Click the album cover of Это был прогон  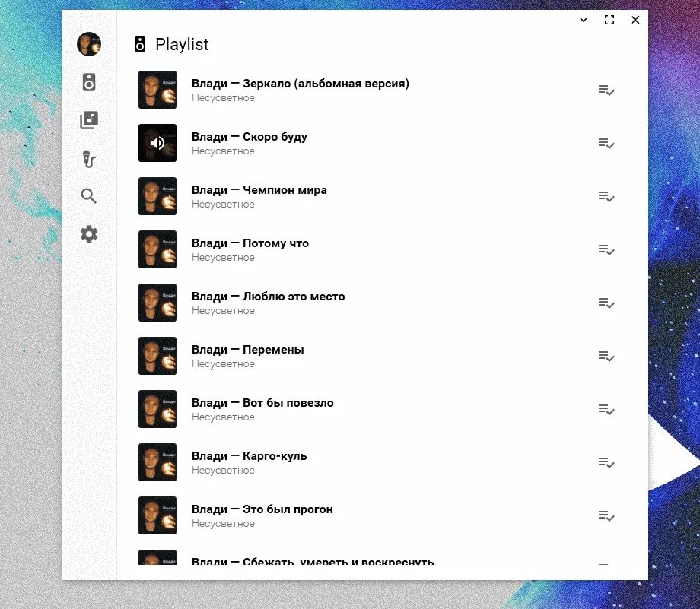[x=157, y=515]
